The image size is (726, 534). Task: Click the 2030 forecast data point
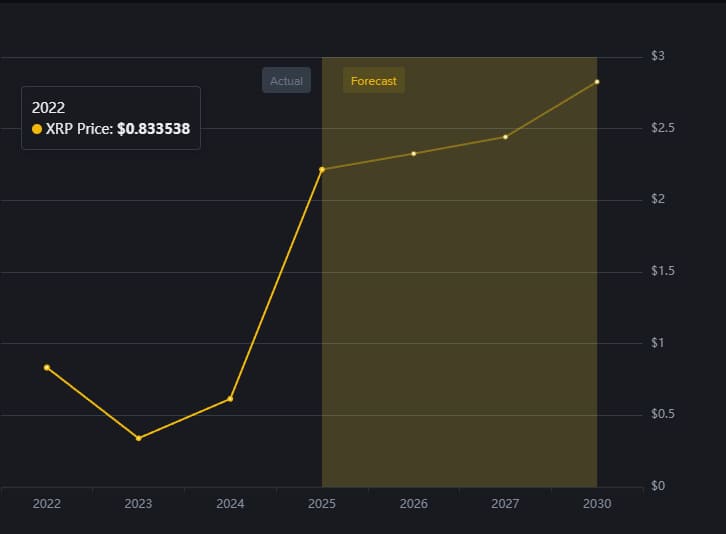(597, 82)
